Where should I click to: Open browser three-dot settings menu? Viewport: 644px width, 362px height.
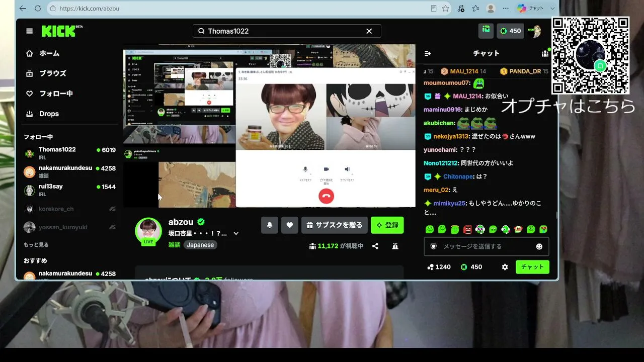pyautogui.click(x=506, y=9)
